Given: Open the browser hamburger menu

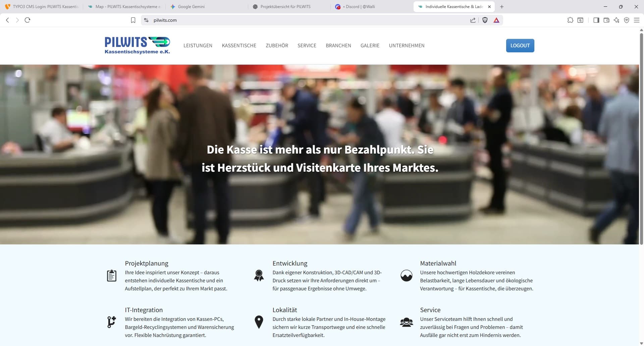Looking at the screenshot, I should click(636, 20).
